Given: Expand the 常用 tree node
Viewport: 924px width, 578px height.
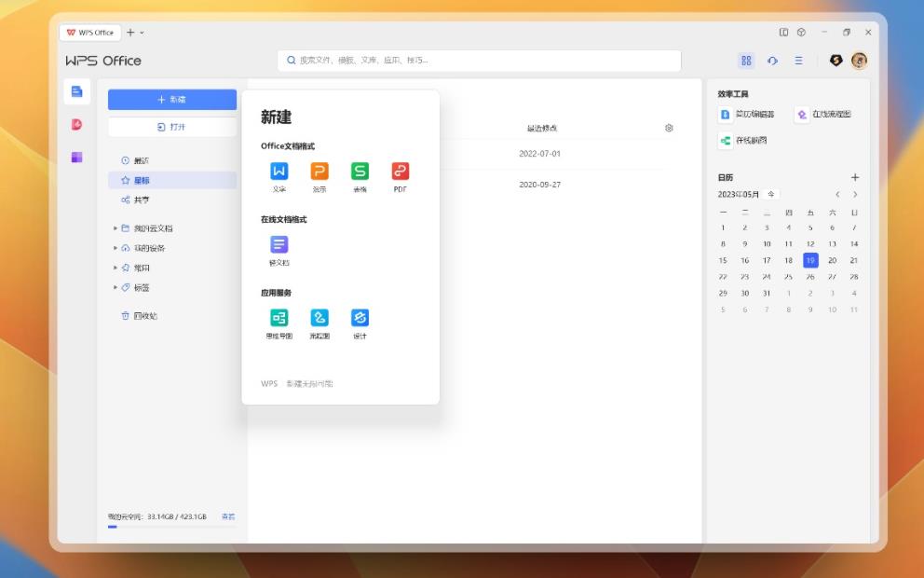Looking at the screenshot, I should pyautogui.click(x=115, y=268).
